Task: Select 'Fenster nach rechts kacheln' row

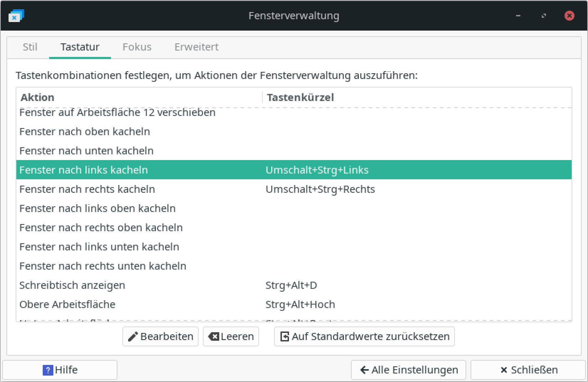Action: pyautogui.click(x=87, y=189)
